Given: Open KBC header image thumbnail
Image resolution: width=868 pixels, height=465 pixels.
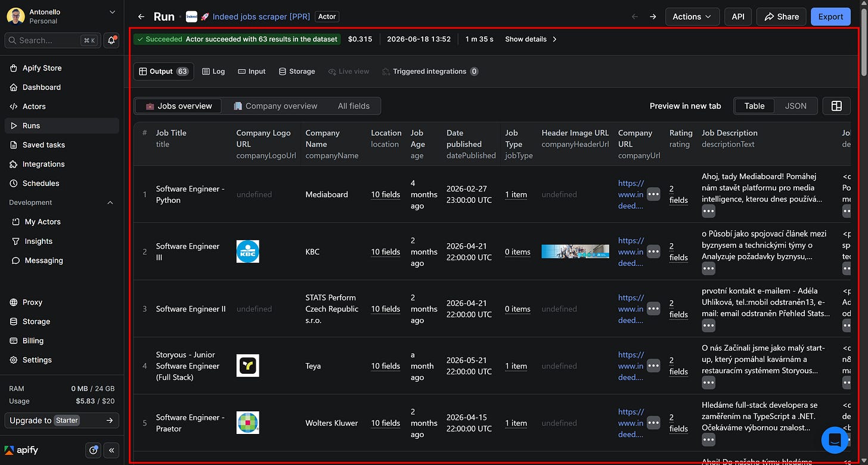Looking at the screenshot, I should click(575, 252).
